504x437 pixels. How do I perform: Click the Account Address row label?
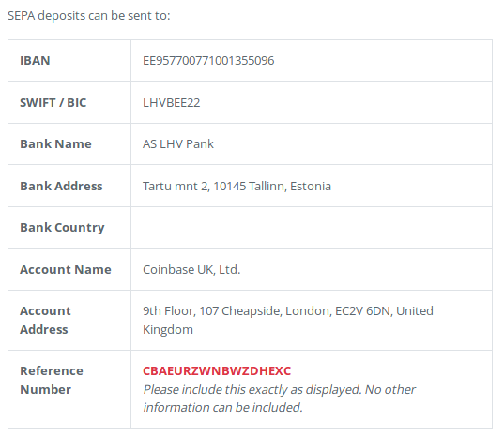coord(45,320)
